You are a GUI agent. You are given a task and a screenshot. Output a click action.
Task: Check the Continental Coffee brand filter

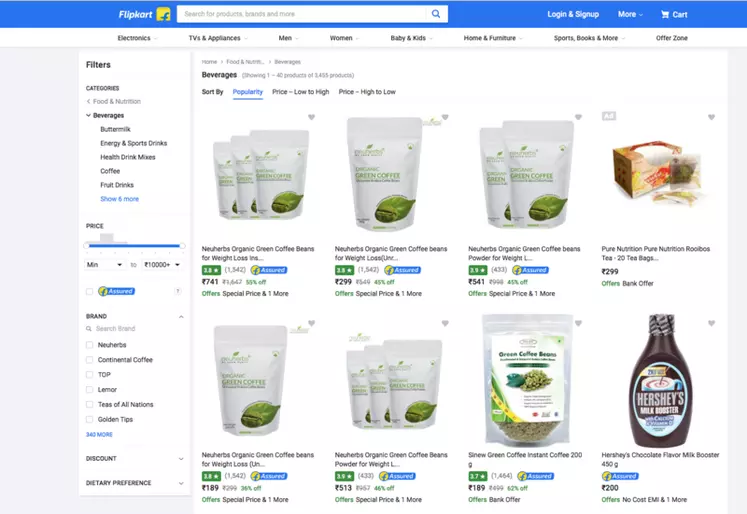(x=89, y=360)
